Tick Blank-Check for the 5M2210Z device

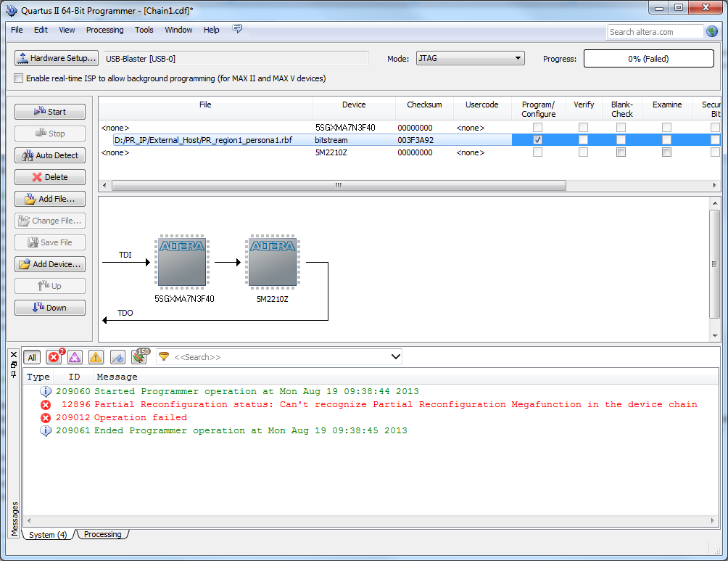tap(621, 152)
